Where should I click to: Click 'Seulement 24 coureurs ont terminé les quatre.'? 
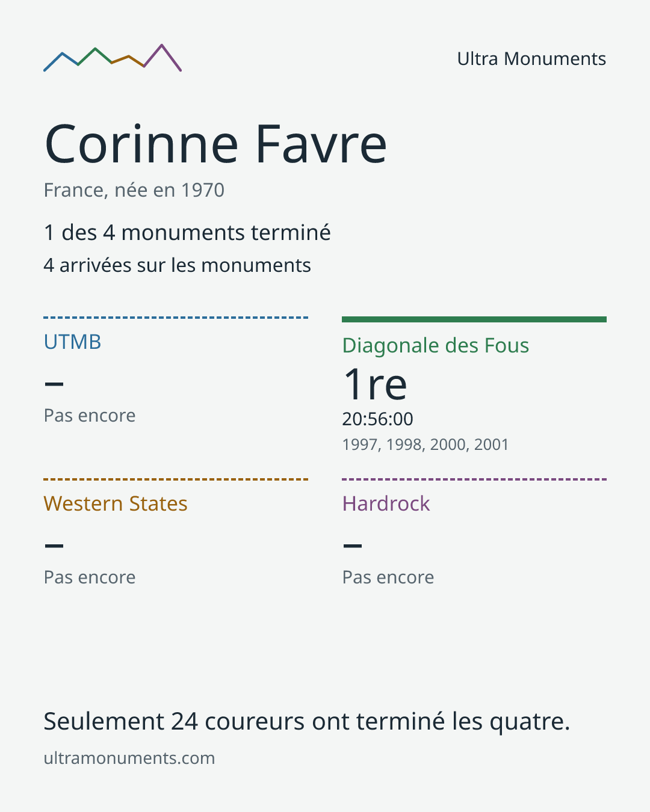(307, 721)
